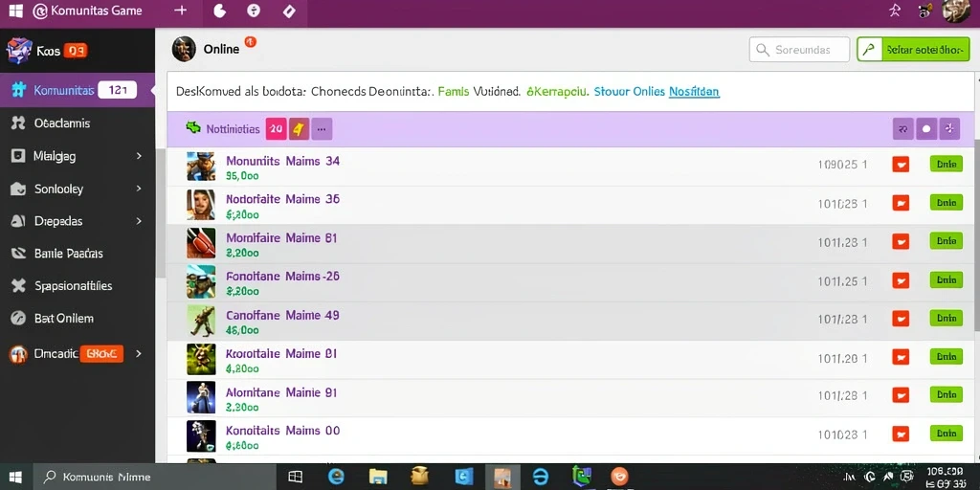980x490 pixels.
Task: Click the Bamle Paarias sidebar icon
Action: coord(18,253)
